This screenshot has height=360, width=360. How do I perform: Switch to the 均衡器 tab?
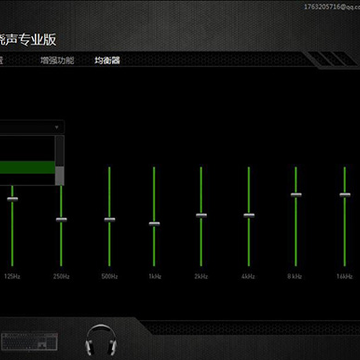click(107, 61)
